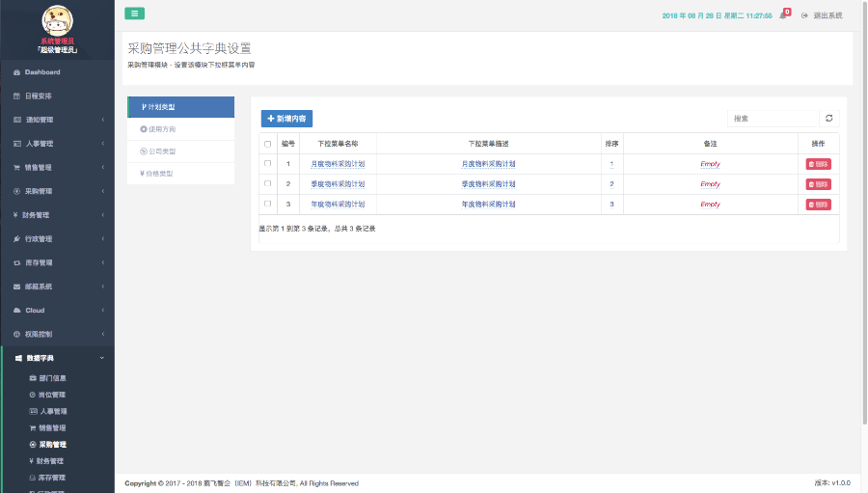
Task: Open the notification bell icon
Action: click(x=783, y=15)
